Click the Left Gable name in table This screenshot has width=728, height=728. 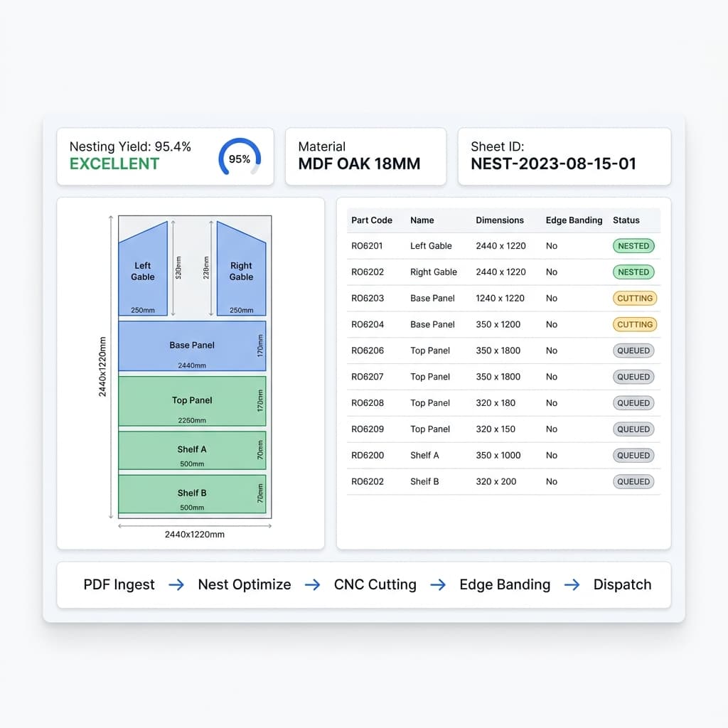pos(431,245)
